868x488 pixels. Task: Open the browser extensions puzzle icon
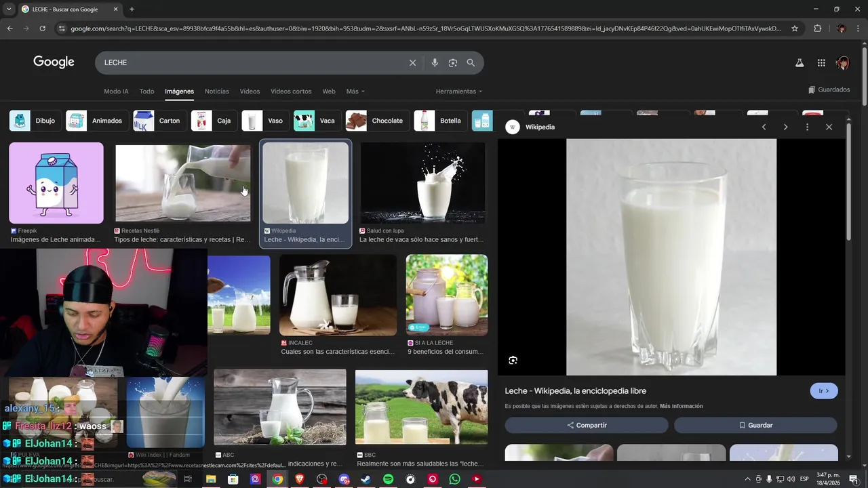click(x=817, y=28)
